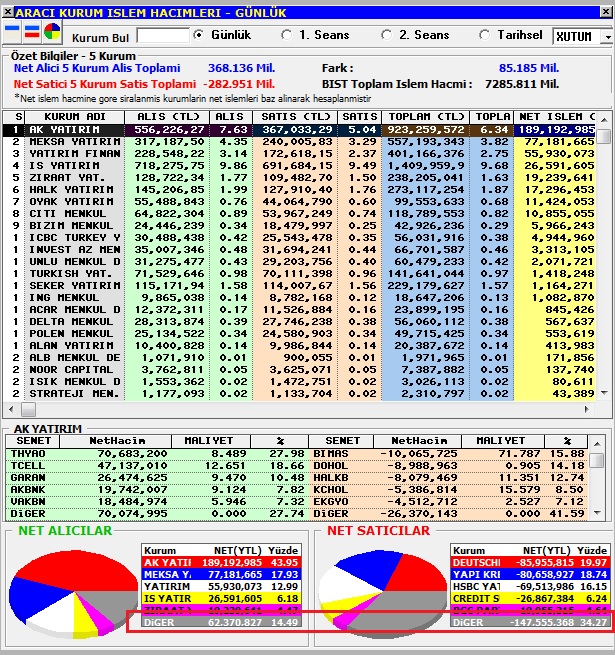Select the 2. Seans radio button

(x=386, y=35)
